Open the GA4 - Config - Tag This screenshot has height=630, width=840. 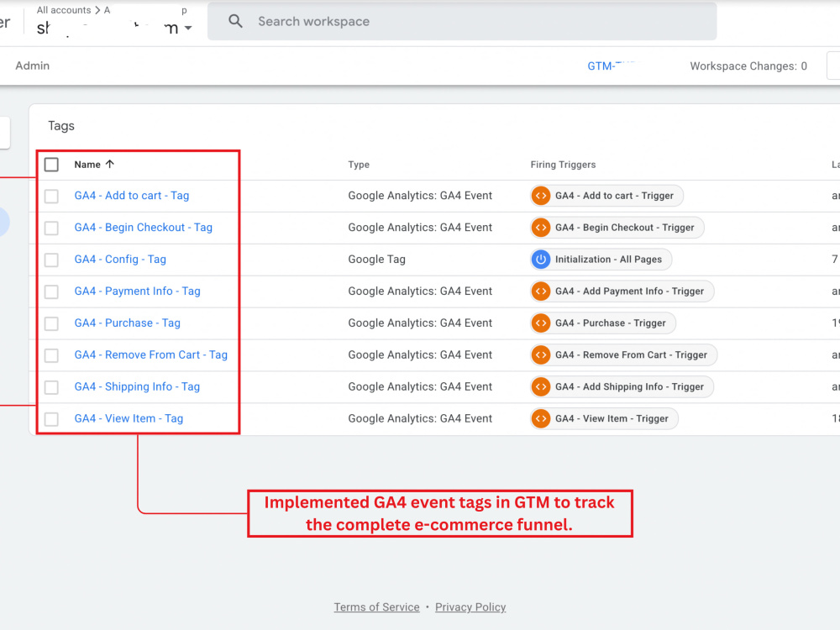click(x=120, y=260)
